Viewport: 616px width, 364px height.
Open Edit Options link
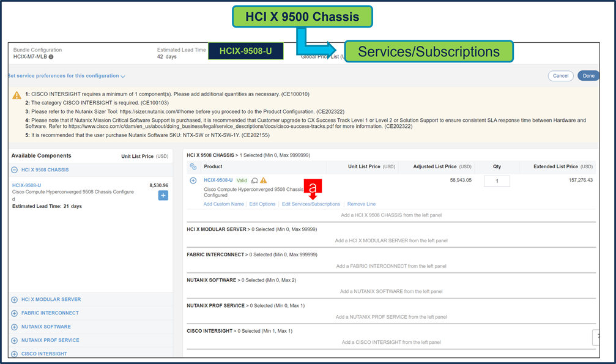(262, 204)
